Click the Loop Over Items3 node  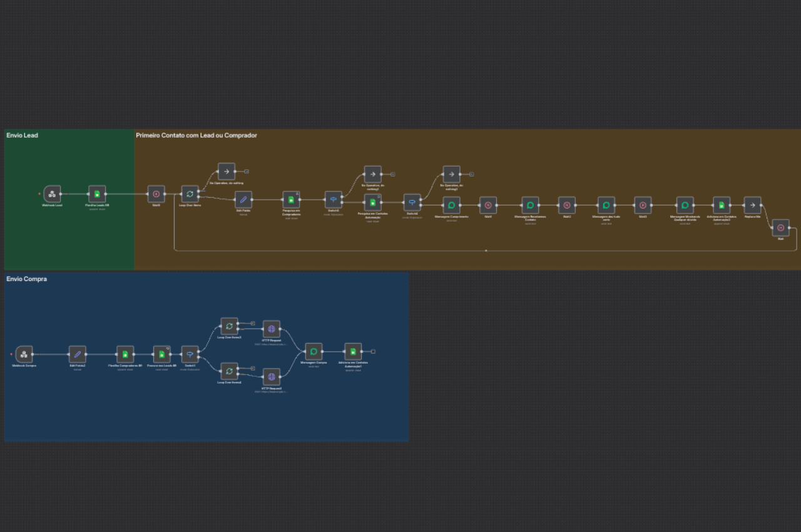(229, 326)
